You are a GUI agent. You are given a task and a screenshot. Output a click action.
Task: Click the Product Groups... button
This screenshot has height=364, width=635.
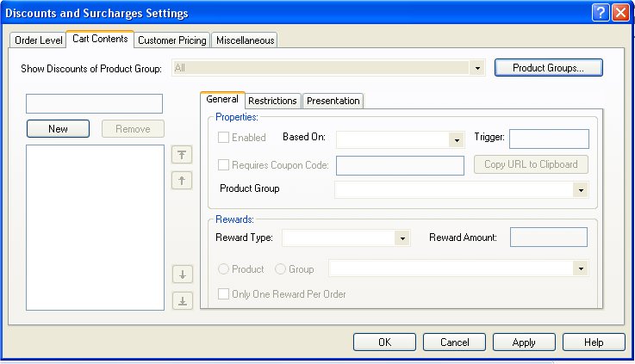point(548,67)
